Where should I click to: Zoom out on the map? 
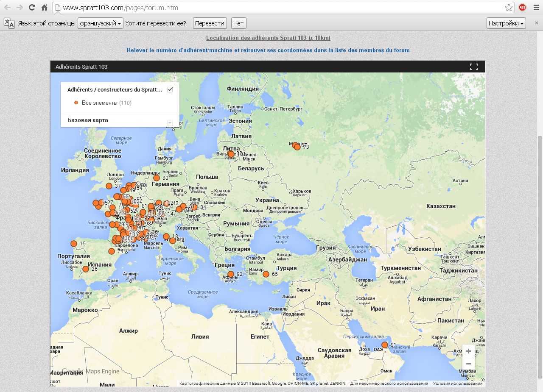(x=468, y=364)
